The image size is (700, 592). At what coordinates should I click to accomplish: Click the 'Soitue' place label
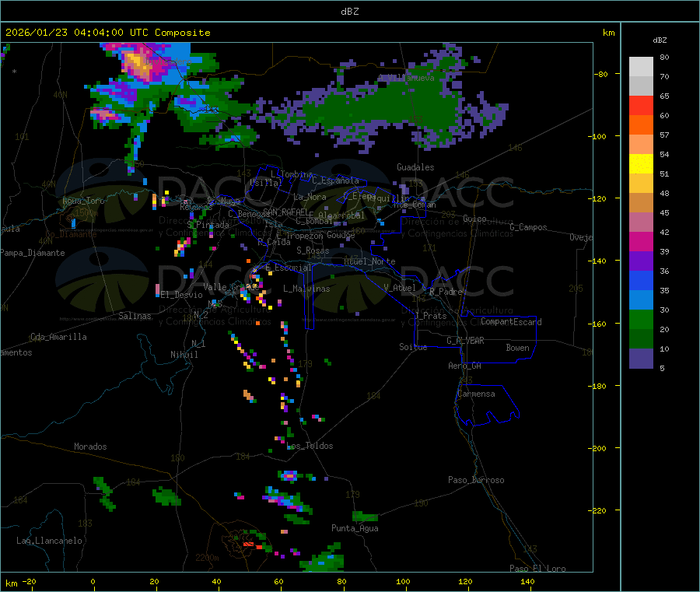point(413,347)
